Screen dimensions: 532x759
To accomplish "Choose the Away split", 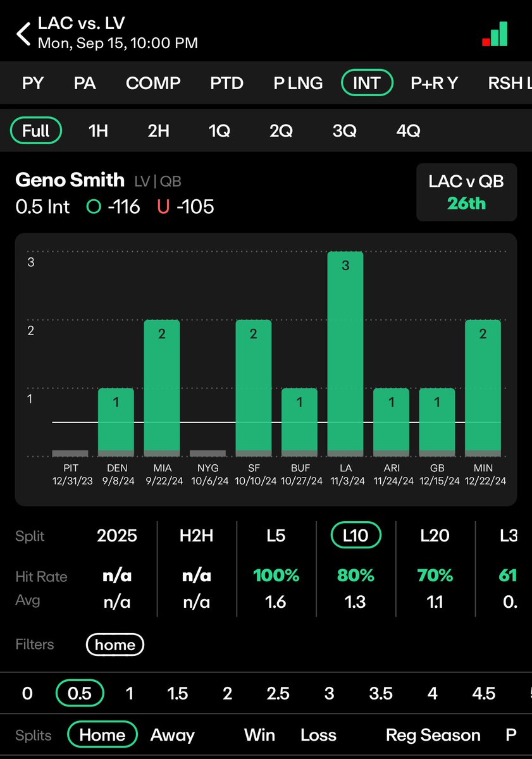I will [172, 735].
